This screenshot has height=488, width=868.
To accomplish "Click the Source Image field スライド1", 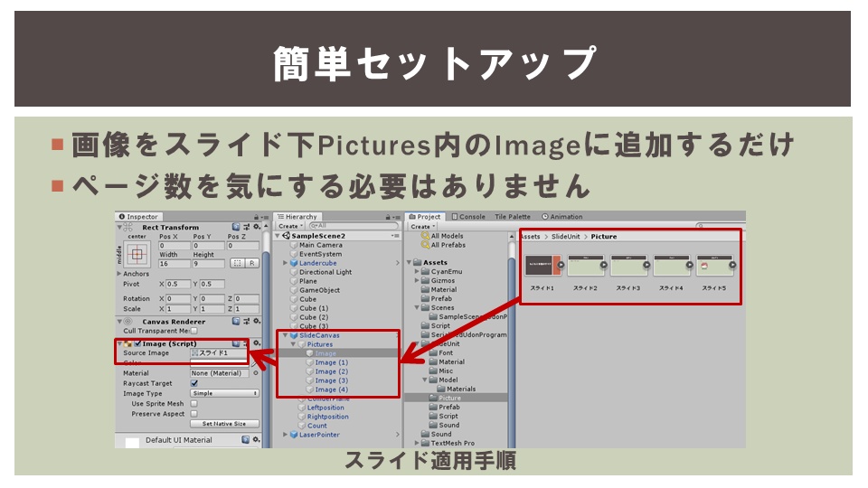I will (x=220, y=353).
